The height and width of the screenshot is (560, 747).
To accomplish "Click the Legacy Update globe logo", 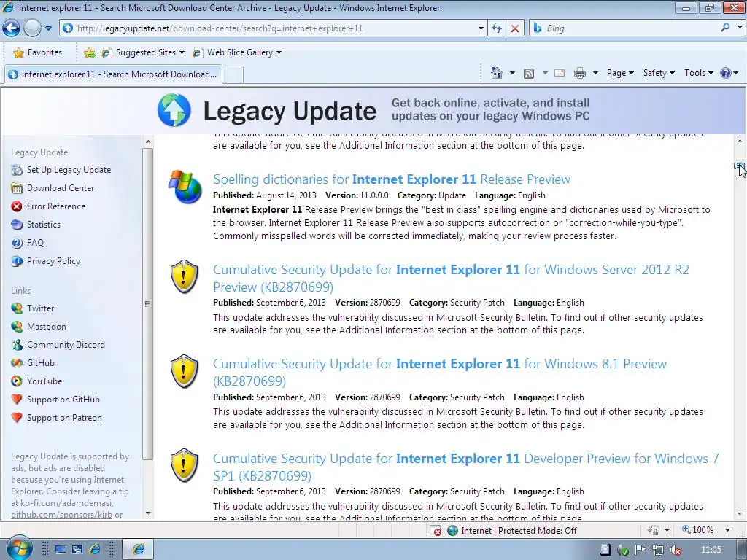I will point(174,110).
